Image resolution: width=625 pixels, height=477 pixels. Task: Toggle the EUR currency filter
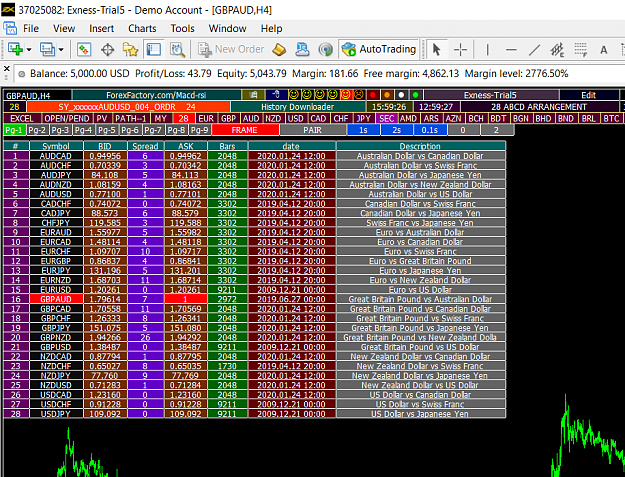coord(206,118)
